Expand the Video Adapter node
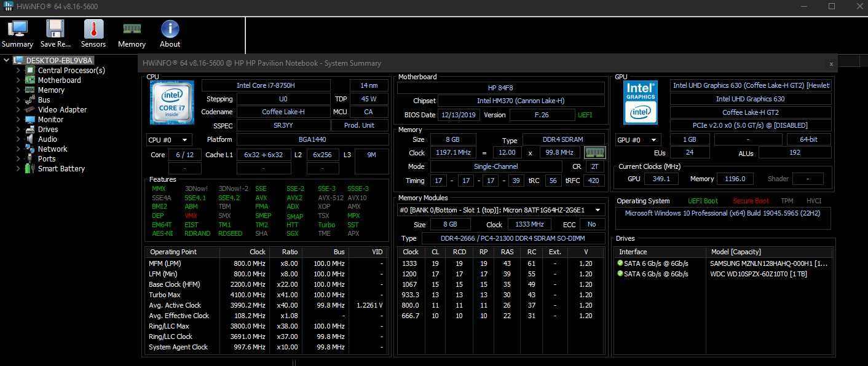The height and width of the screenshot is (366, 868). (18, 109)
